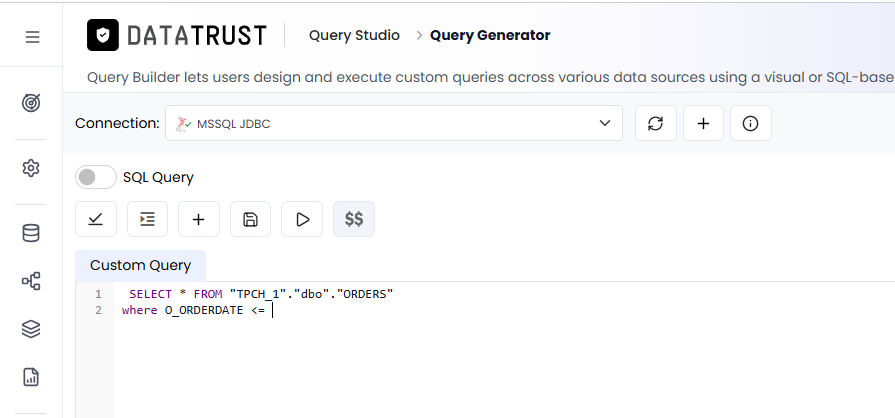Switch to the Custom Query tab
This screenshot has height=418, width=895.
pyautogui.click(x=140, y=266)
